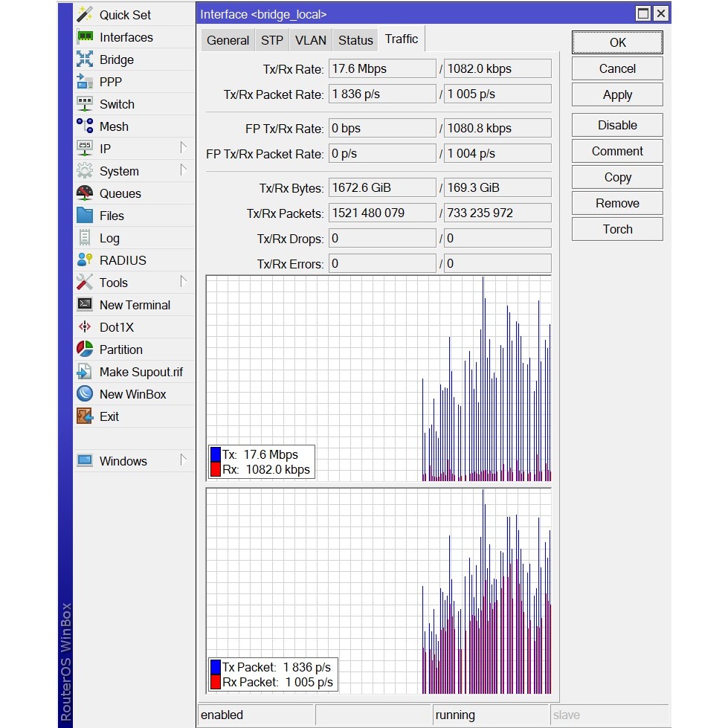Open the PPP icon in sidebar
728x728 pixels.
[x=85, y=81]
